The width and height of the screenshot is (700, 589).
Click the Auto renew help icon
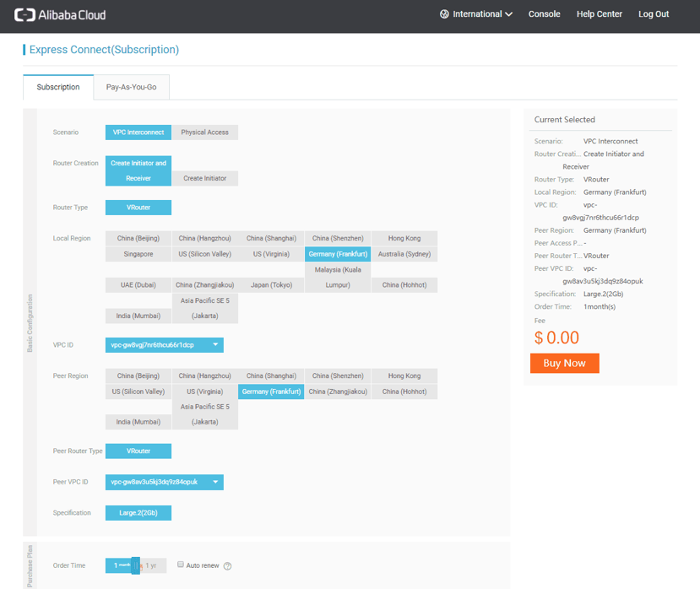coord(228,566)
